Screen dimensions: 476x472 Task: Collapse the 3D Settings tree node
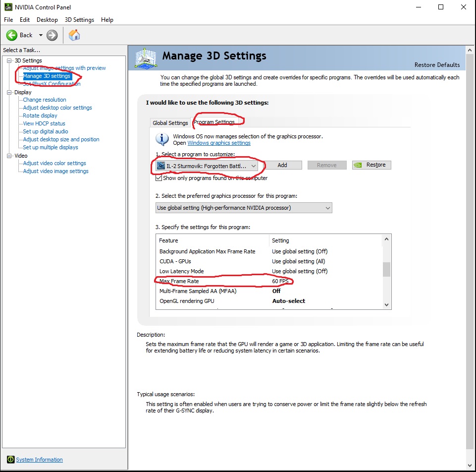[9, 60]
